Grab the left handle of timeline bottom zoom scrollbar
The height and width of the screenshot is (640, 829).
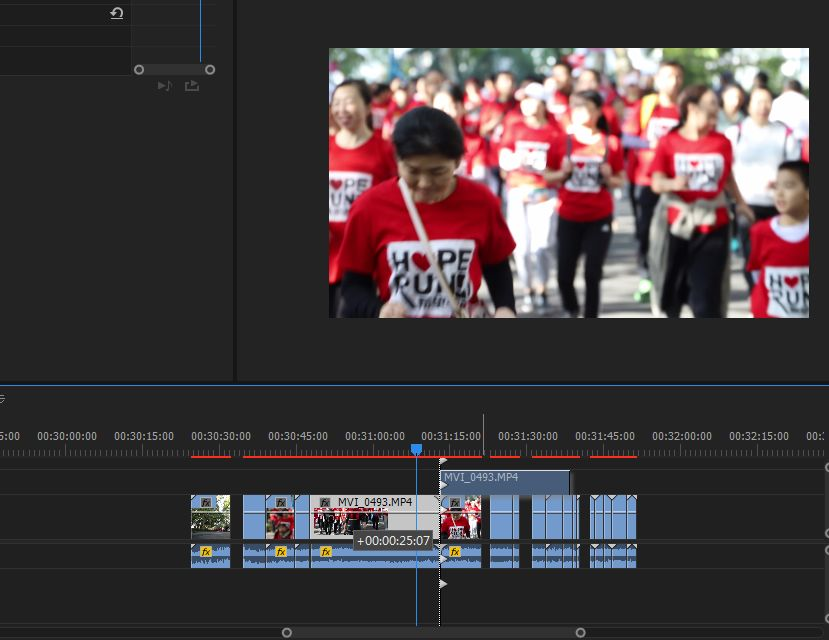pyautogui.click(x=287, y=633)
